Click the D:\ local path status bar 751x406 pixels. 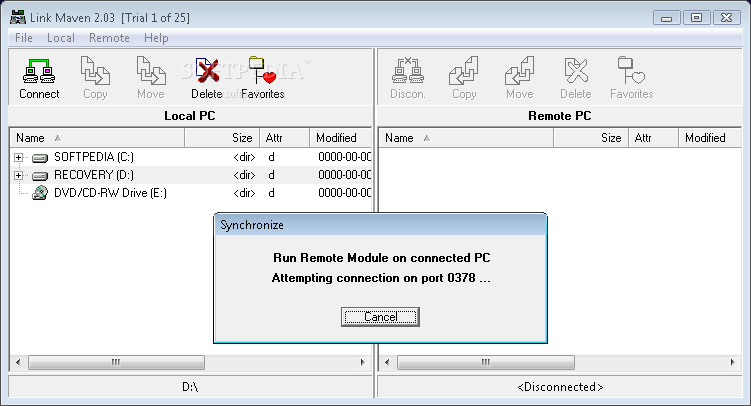click(191, 387)
